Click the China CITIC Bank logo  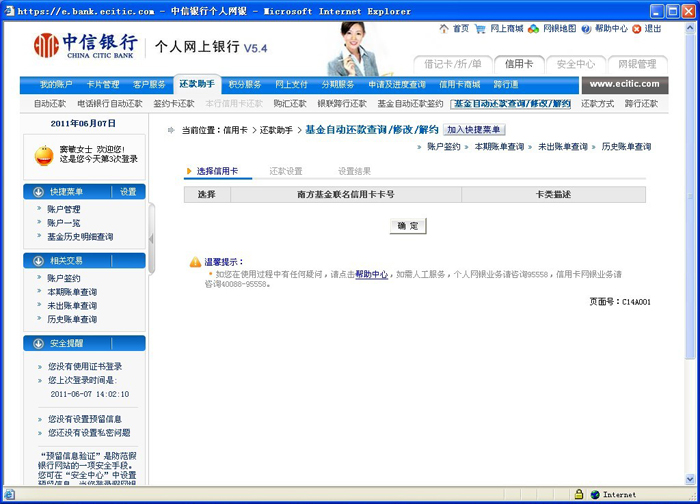(x=86, y=46)
